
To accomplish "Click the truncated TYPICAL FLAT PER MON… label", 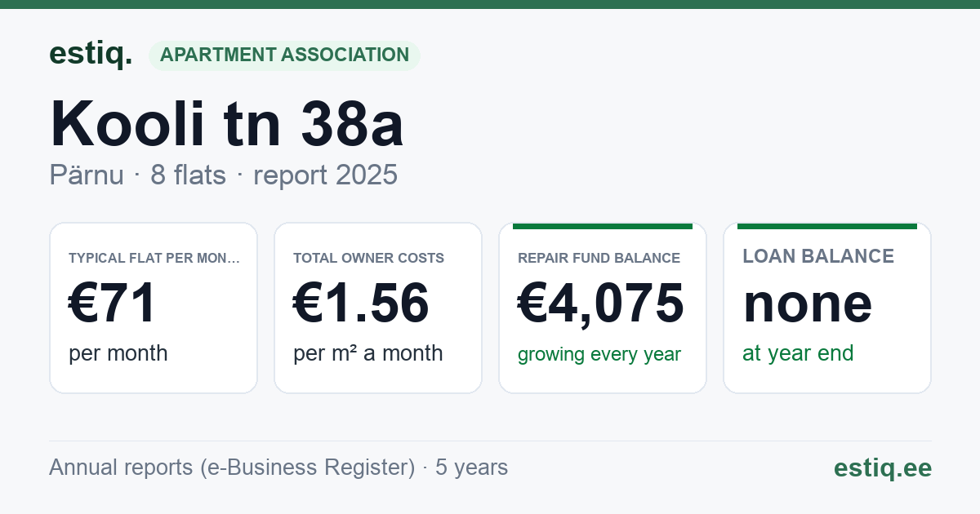I will [x=154, y=259].
